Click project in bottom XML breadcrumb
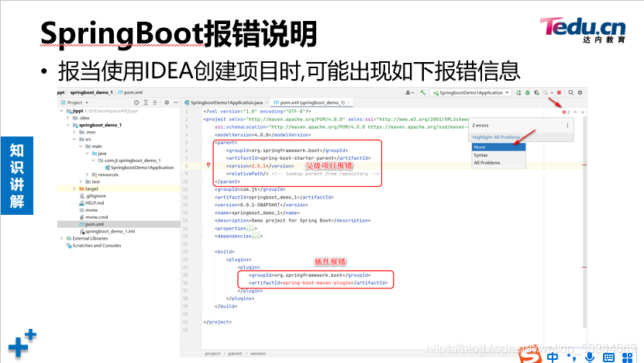 coord(212,354)
